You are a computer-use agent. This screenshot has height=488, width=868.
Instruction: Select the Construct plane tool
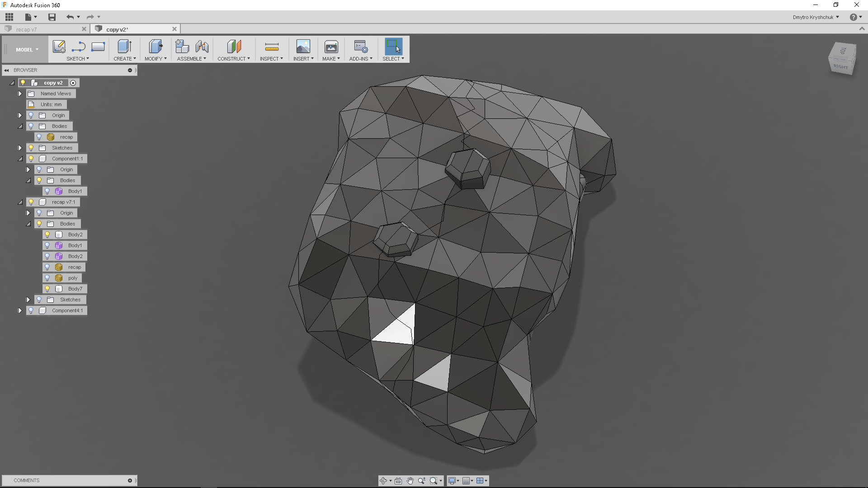point(234,47)
